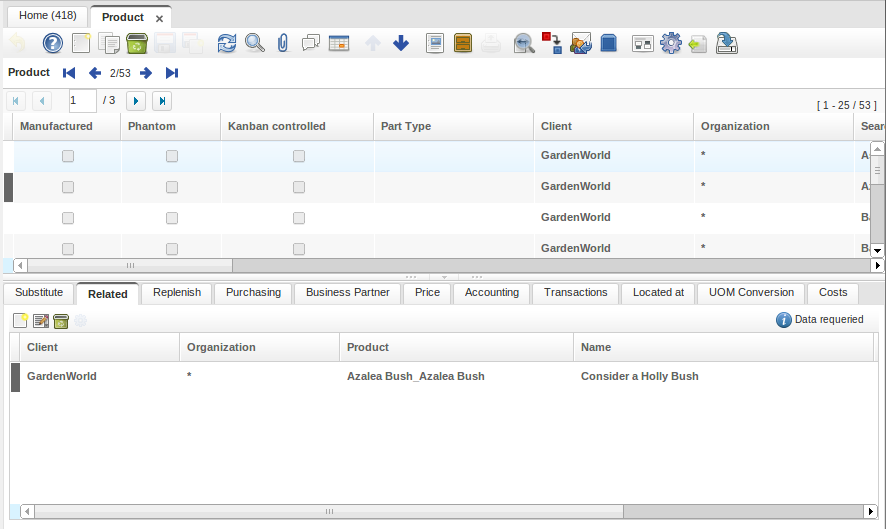Create new Related record in detail toolbar

tap(20, 321)
